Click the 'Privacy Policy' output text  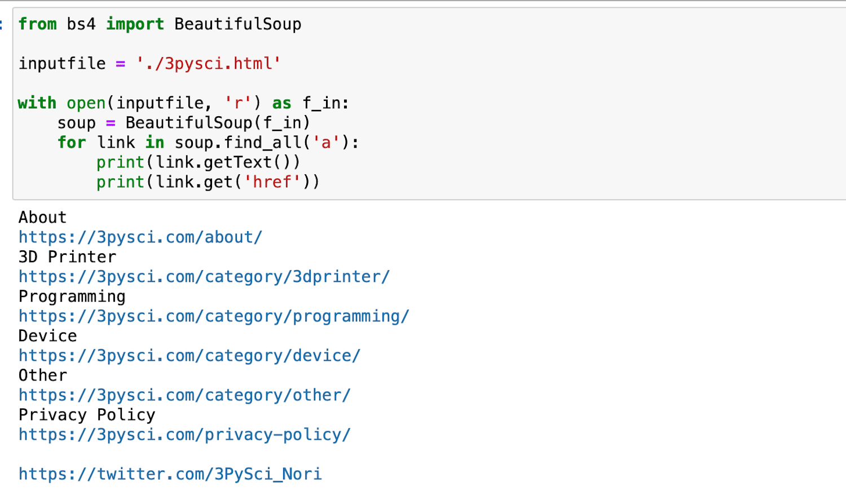(x=86, y=415)
